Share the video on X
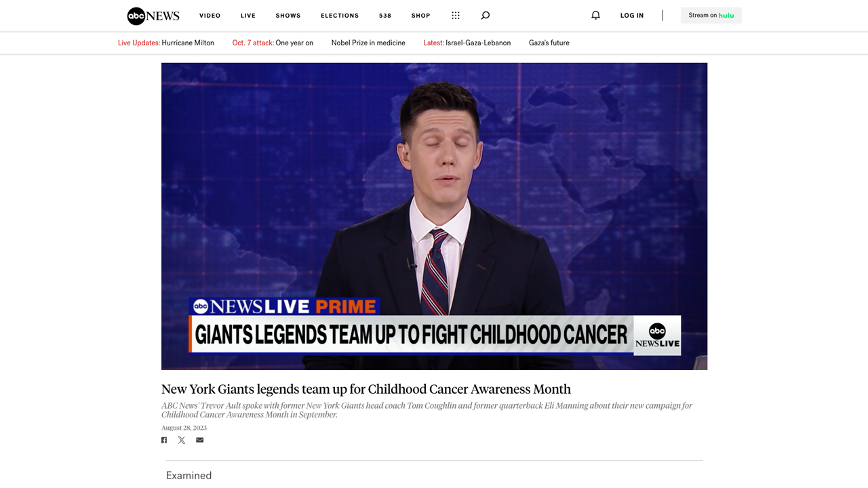The width and height of the screenshot is (868, 488). [x=182, y=440]
